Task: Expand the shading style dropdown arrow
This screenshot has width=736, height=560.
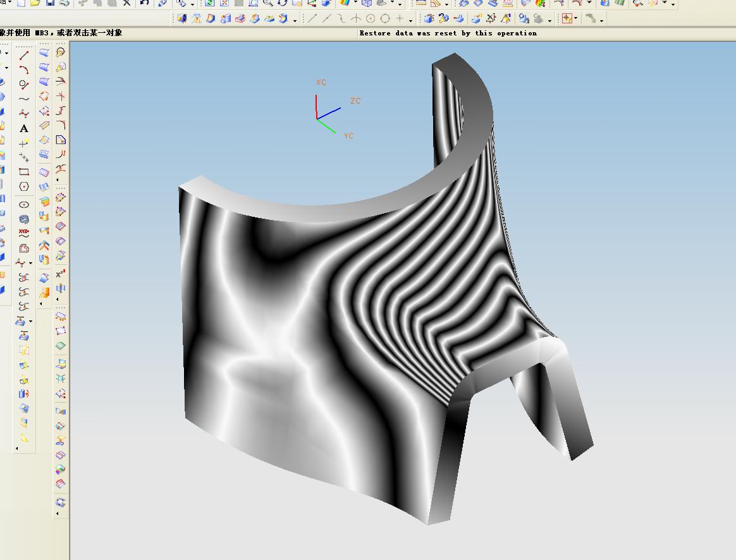Action: [355, 3]
